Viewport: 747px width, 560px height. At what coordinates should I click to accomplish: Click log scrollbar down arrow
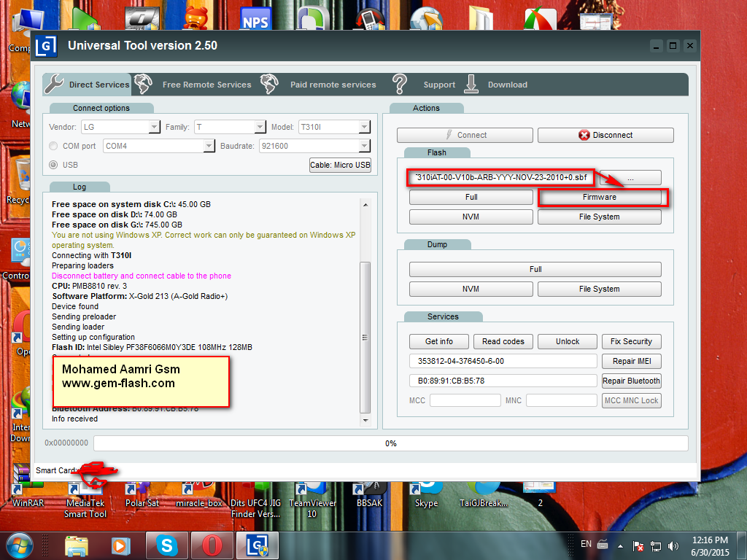pyautogui.click(x=365, y=420)
